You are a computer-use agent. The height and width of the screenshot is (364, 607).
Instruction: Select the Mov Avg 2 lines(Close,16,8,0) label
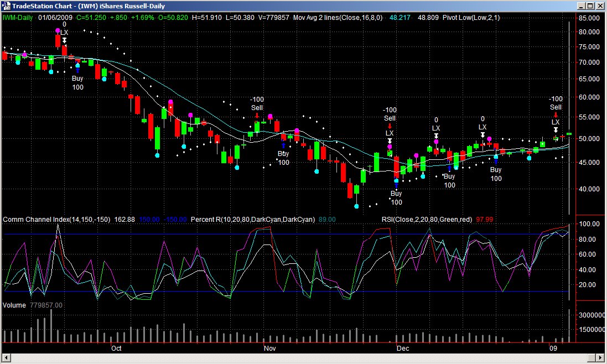coord(338,18)
